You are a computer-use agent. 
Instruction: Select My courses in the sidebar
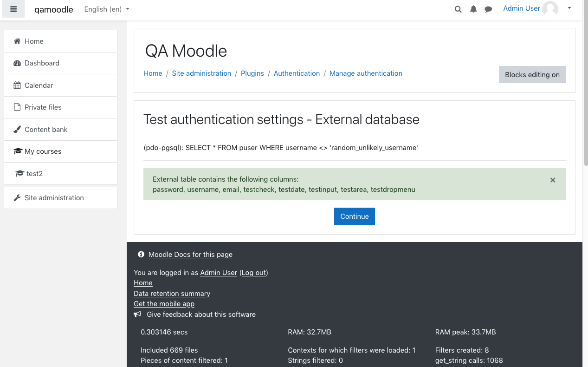(60, 151)
